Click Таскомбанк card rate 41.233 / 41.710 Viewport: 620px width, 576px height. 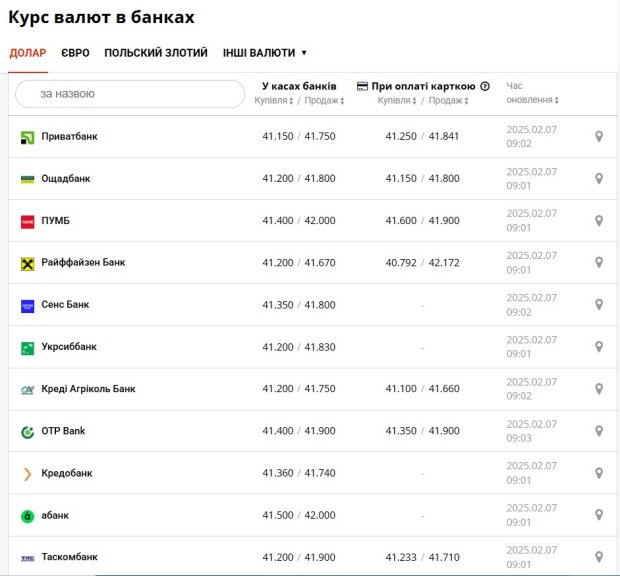click(422, 557)
